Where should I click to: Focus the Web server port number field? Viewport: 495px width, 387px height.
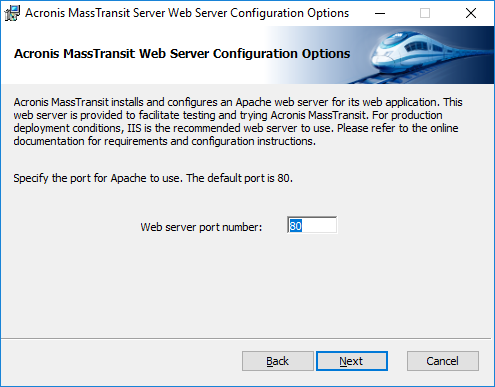tap(312, 225)
